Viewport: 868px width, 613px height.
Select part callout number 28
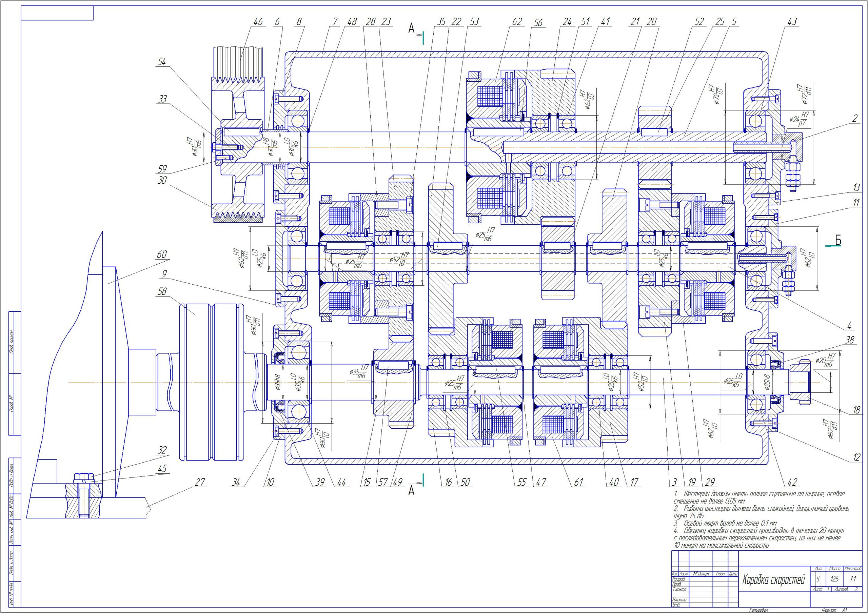click(370, 22)
